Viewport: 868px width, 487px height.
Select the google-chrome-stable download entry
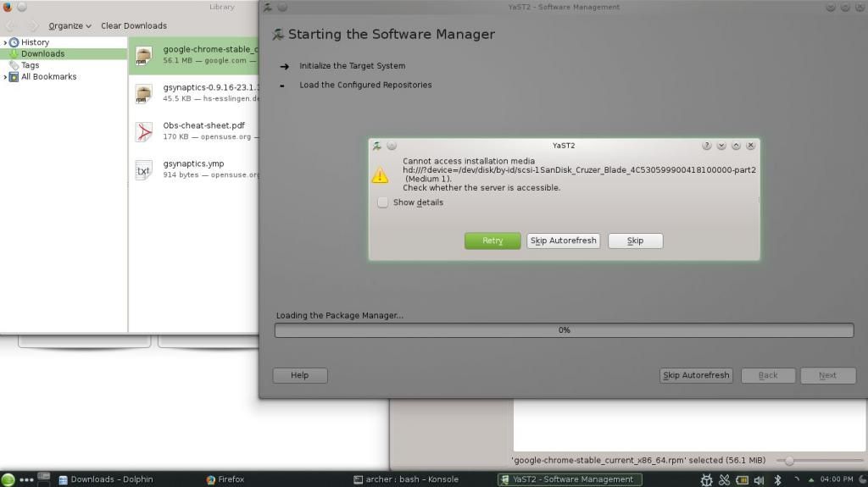point(194,55)
